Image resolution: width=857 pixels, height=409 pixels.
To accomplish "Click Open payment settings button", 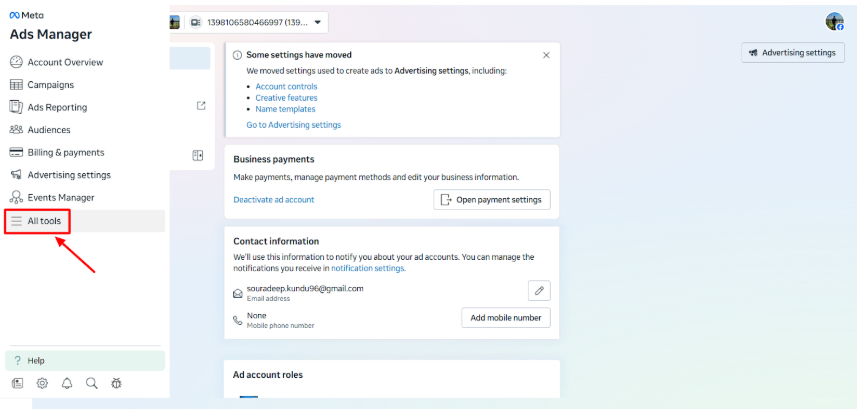I will pyautogui.click(x=492, y=200).
